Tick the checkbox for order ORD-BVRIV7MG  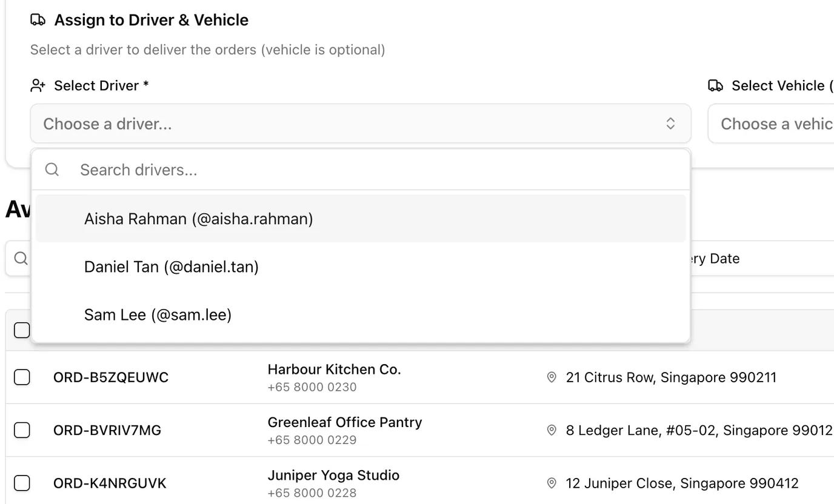pos(22,430)
